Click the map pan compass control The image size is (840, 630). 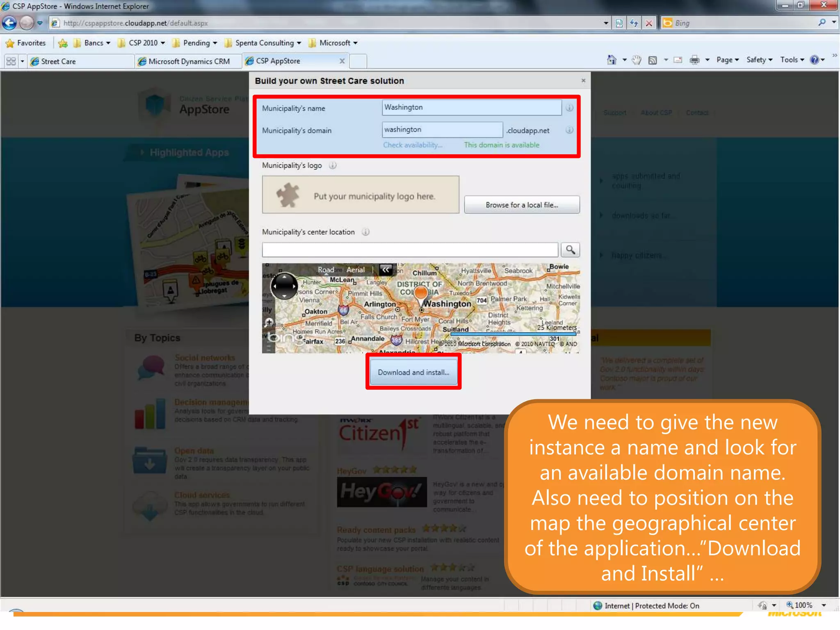[284, 286]
